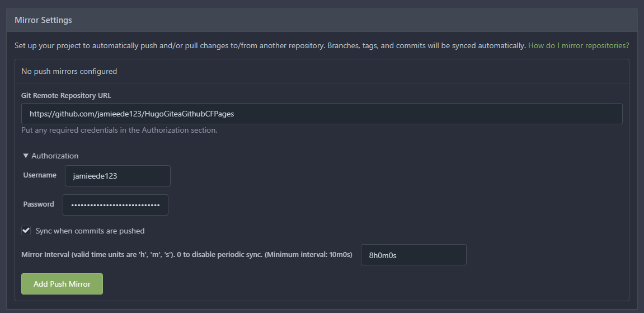
Task: Uncheck the Sync when commits are pushed checkbox
Action: (x=26, y=231)
